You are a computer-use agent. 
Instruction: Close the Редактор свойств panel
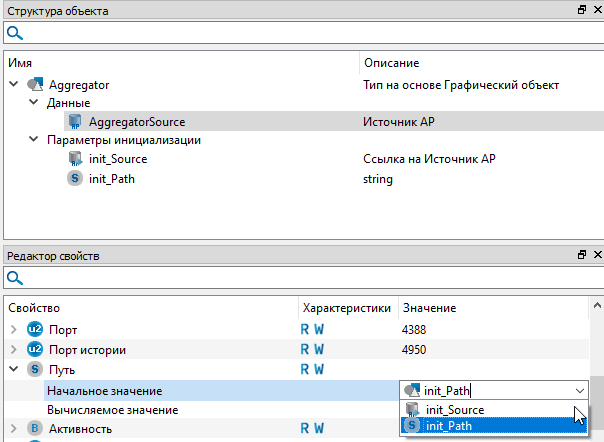596,256
